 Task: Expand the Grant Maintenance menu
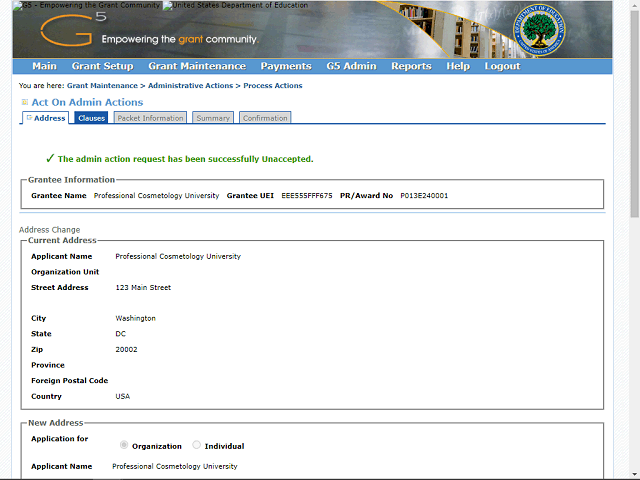pyautogui.click(x=196, y=66)
